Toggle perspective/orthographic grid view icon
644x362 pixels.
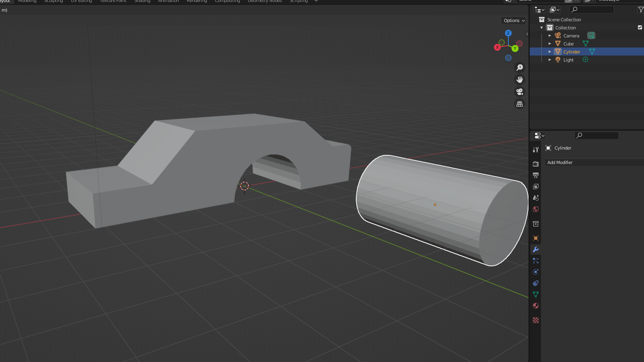pyautogui.click(x=520, y=104)
